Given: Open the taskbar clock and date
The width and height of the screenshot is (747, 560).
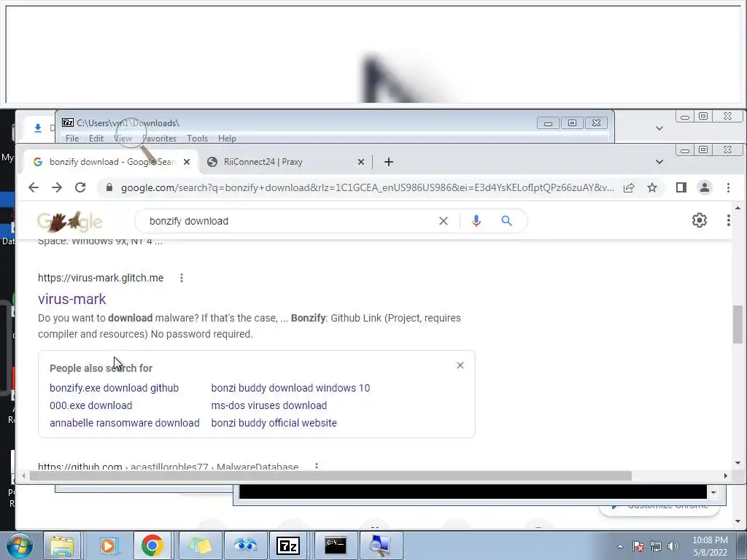Looking at the screenshot, I should [710, 546].
